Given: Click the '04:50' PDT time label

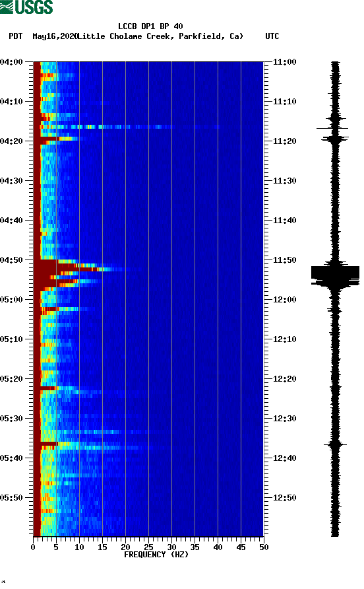Looking at the screenshot, I should pos(12,260).
